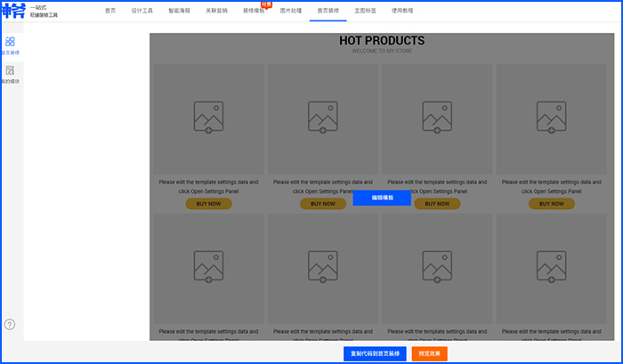Screen dimensions: 623x364
Task: Click the image placeholder in bottom row, first card
Action: (208, 266)
